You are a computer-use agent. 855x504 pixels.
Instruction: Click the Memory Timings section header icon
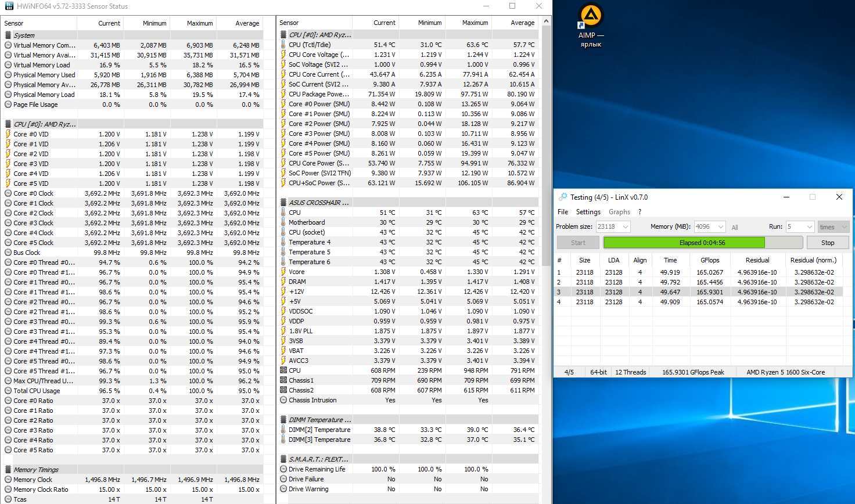(8, 469)
